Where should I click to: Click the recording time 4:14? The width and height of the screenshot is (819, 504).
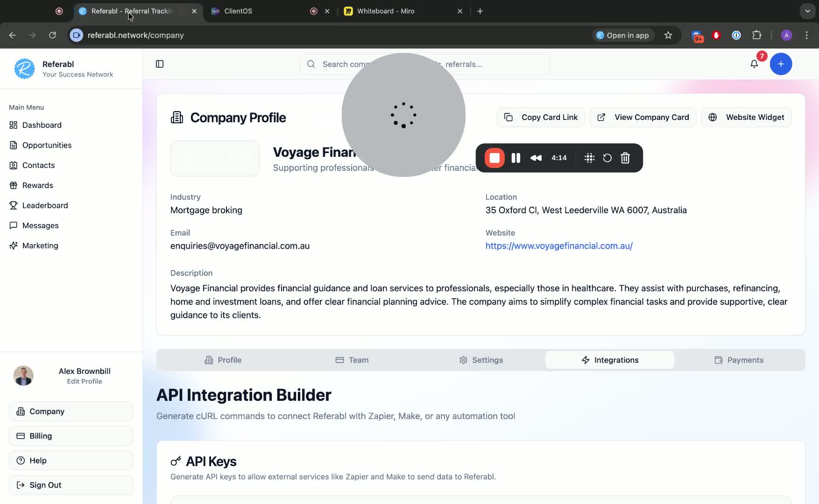click(559, 158)
